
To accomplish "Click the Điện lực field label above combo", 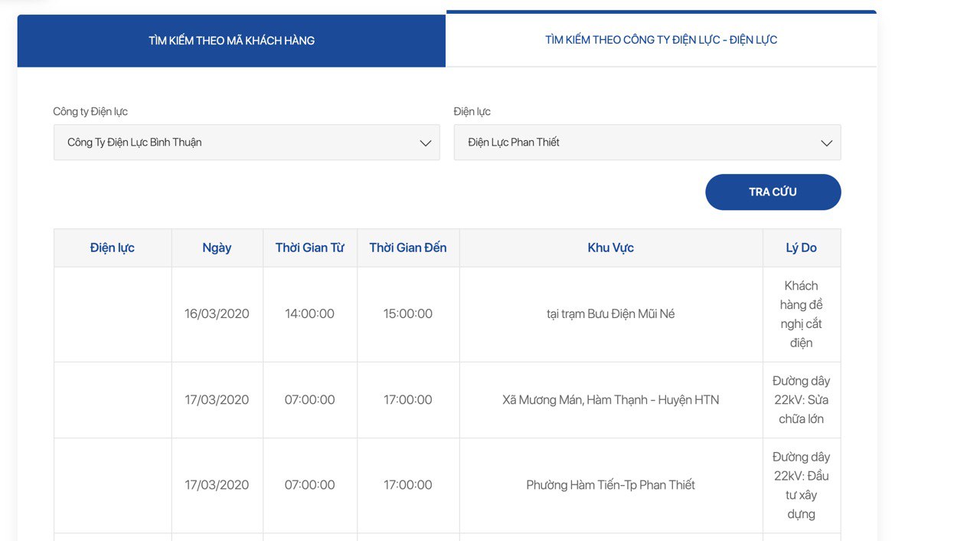I will pyautogui.click(x=472, y=112).
